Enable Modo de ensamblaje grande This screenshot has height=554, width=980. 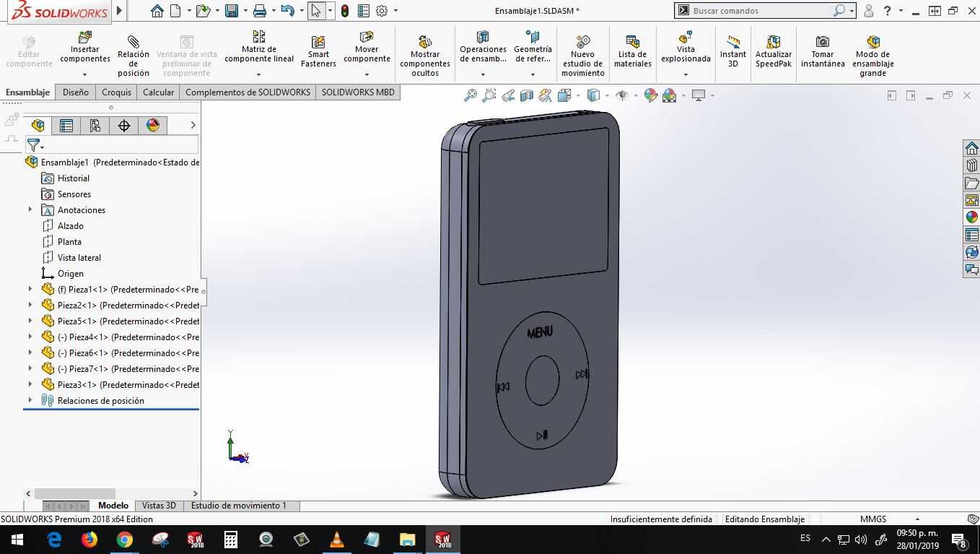(x=873, y=56)
